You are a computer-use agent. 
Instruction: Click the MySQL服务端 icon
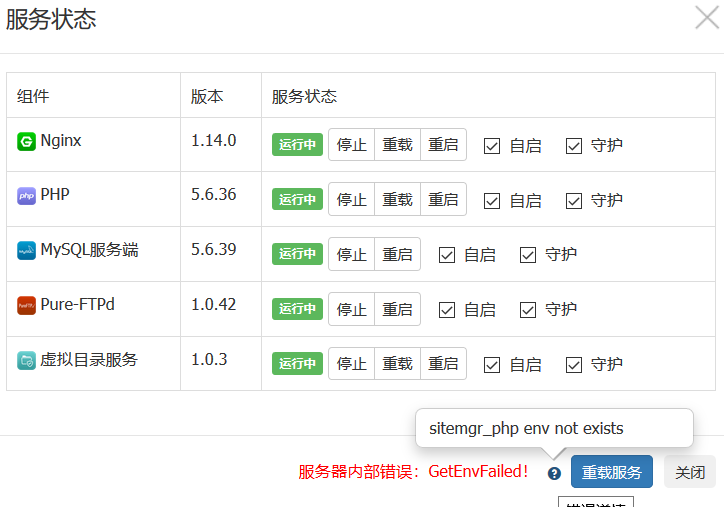(26, 251)
